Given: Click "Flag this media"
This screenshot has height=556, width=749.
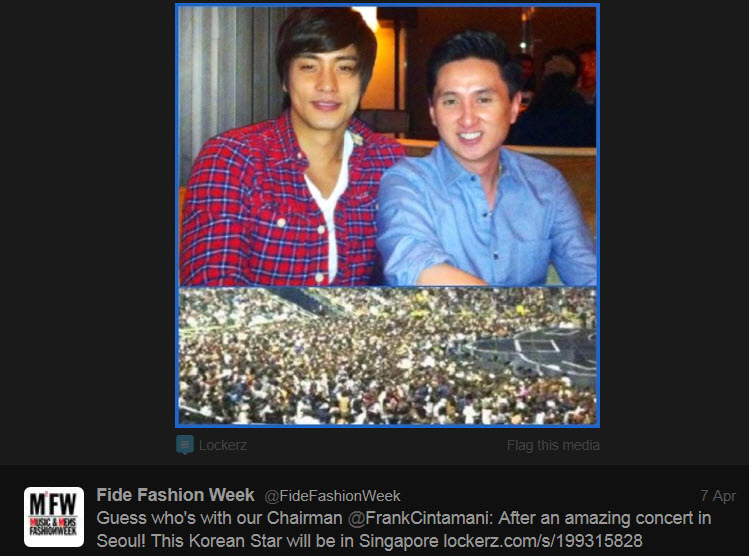Looking at the screenshot, I should pos(553,445).
